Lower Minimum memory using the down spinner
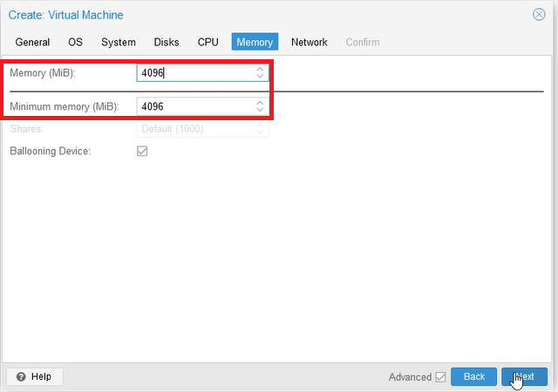The image size is (558, 392). coord(260,111)
